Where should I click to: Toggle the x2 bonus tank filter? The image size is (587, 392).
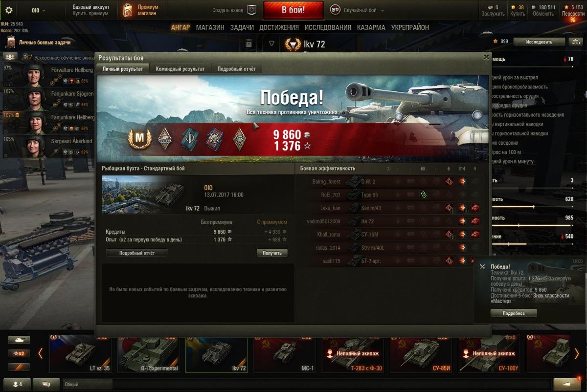click(x=19, y=353)
